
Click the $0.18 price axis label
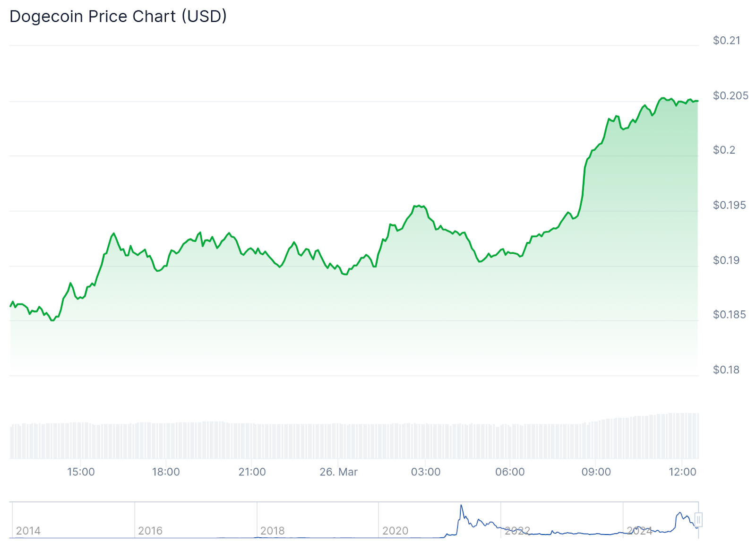[726, 370]
